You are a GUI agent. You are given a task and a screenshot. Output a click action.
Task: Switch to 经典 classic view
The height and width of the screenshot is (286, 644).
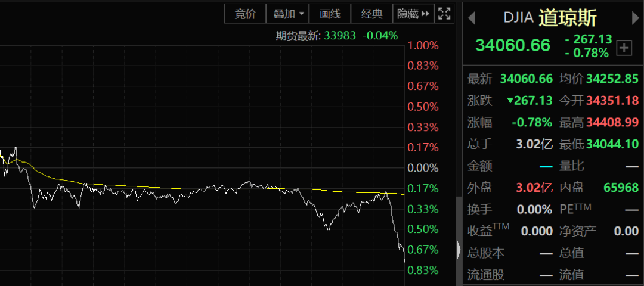372,14
